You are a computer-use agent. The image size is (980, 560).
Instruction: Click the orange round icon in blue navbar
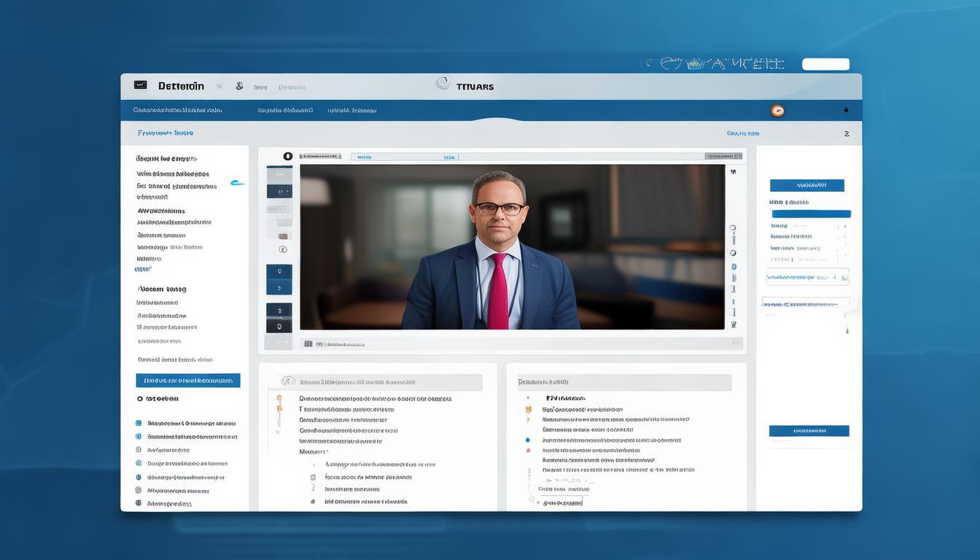tap(777, 111)
